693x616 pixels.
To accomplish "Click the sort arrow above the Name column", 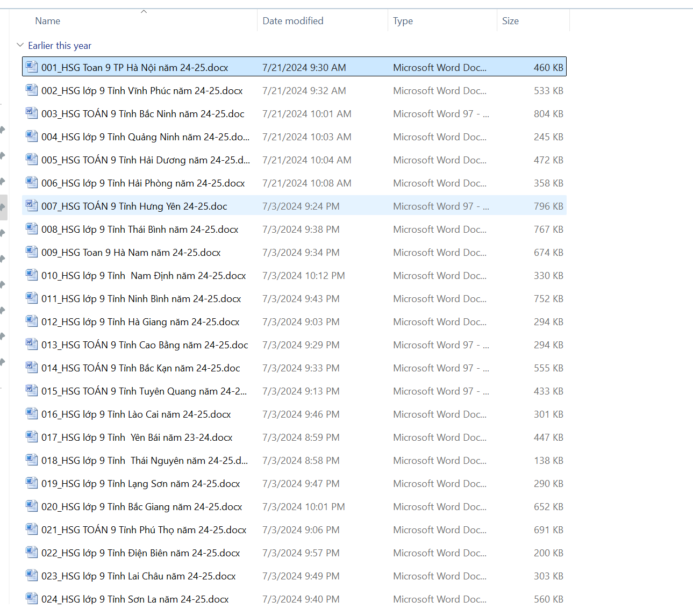I will click(x=144, y=11).
